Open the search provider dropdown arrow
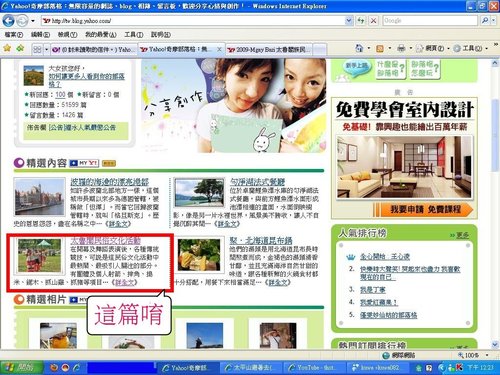Screen dimensions: 500x375 pos(493,21)
